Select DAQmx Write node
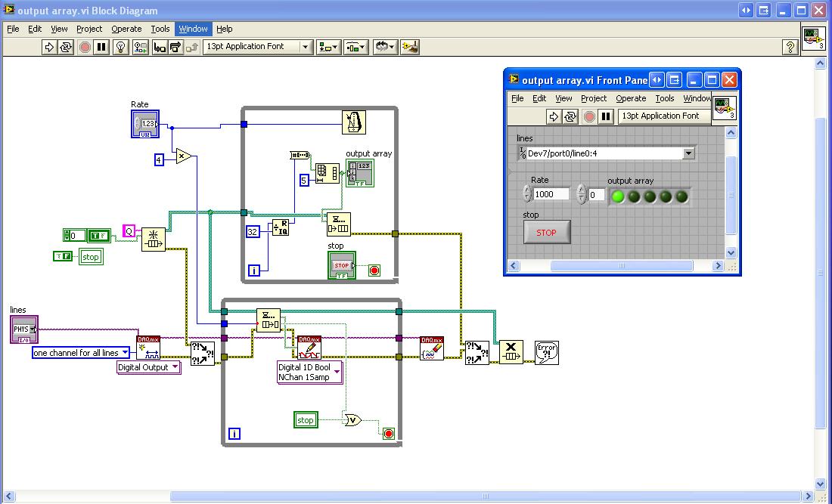832x504 pixels. tap(309, 348)
